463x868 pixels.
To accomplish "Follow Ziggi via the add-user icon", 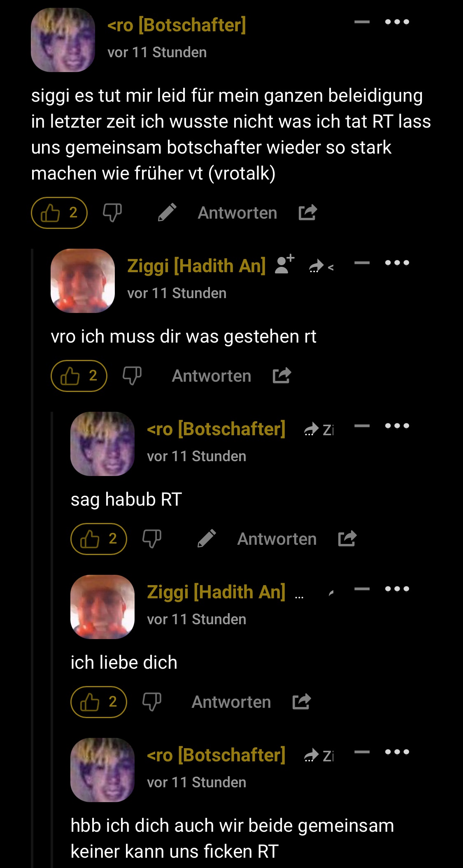I will tap(285, 264).
